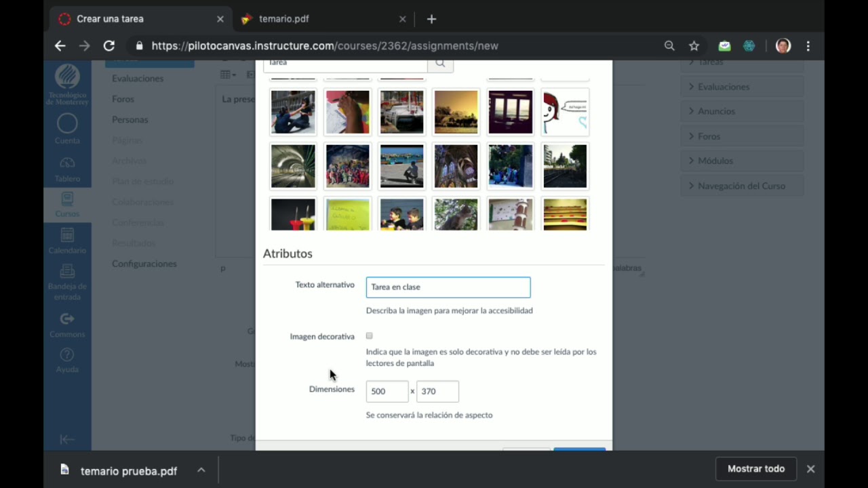868x488 pixels.
Task: Expand the Foros section in right panel
Action: (x=742, y=136)
